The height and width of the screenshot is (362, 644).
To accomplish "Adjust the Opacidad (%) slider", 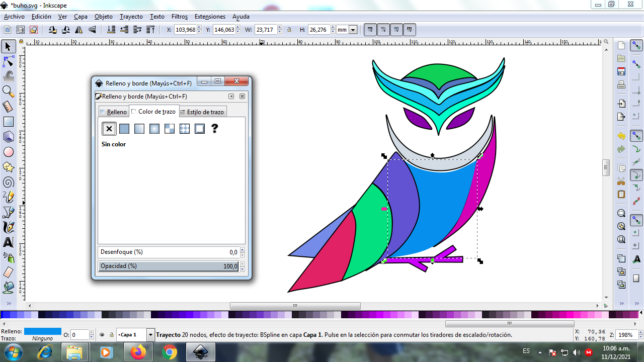I will (x=169, y=266).
